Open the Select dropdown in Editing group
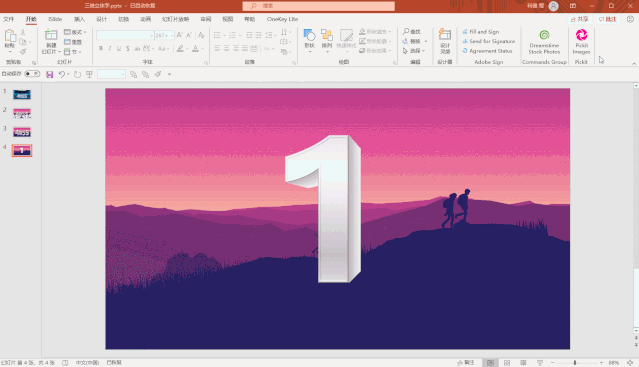The width and height of the screenshot is (639, 367). click(414, 51)
